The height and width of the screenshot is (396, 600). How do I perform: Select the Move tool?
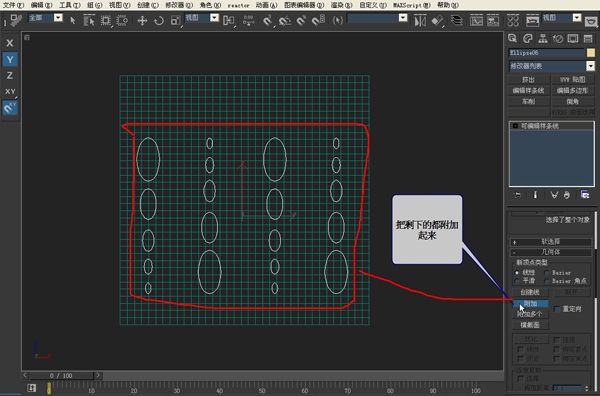[142, 20]
